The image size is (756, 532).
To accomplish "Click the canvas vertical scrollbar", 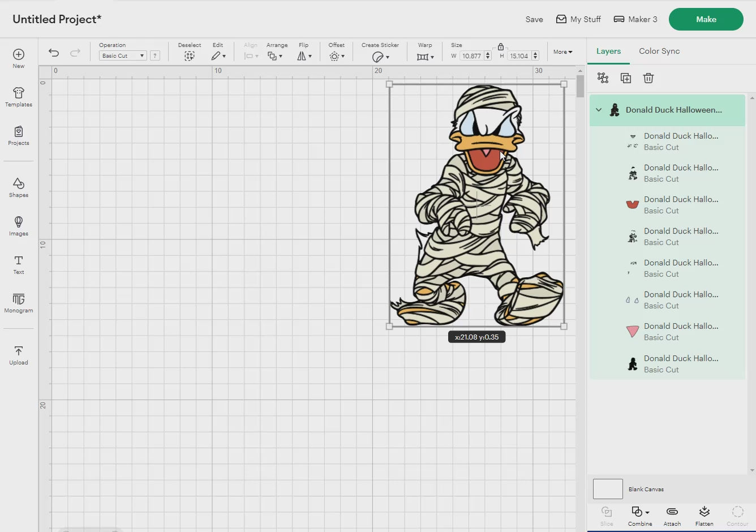I will pos(580,86).
